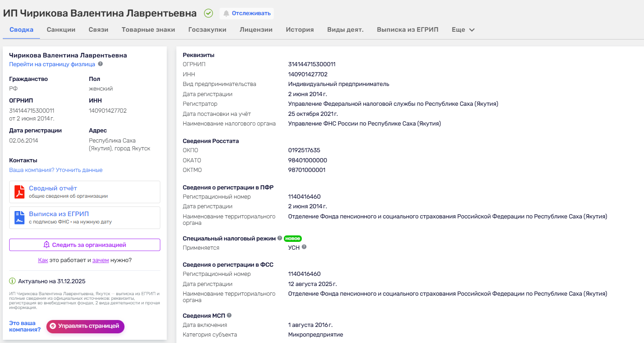Open the Санкции tab
This screenshot has height=343, width=644.
pos(61,30)
